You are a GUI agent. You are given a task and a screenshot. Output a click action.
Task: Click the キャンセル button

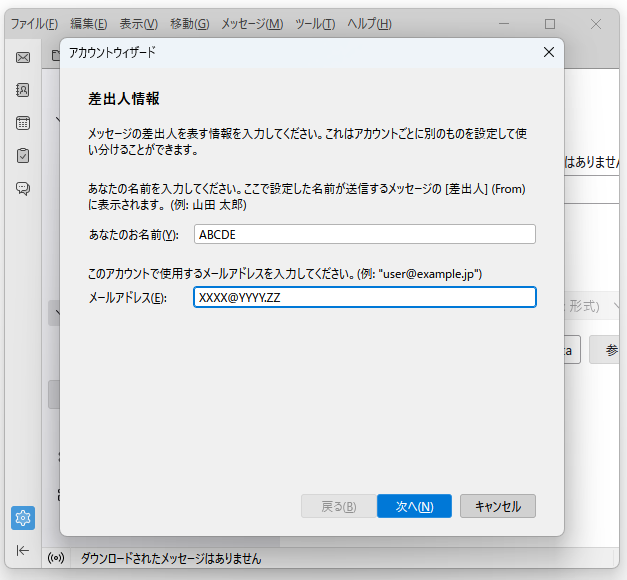coord(497,506)
